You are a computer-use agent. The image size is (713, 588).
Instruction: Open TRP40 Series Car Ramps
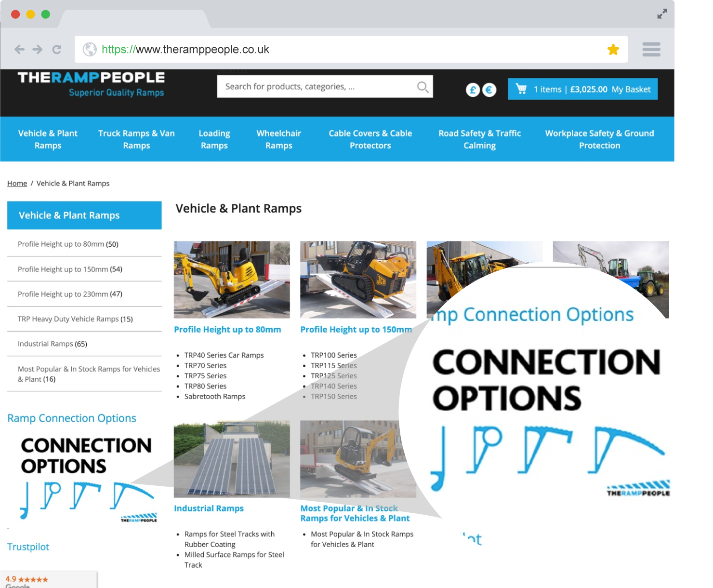224,355
